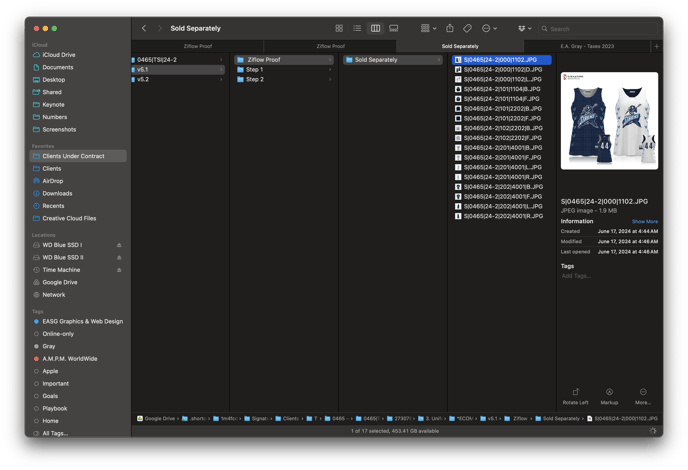Screen dimensions: 688x470
Task: Select the red A.M.P.M. WorldWide tag
Action: [x=70, y=359]
